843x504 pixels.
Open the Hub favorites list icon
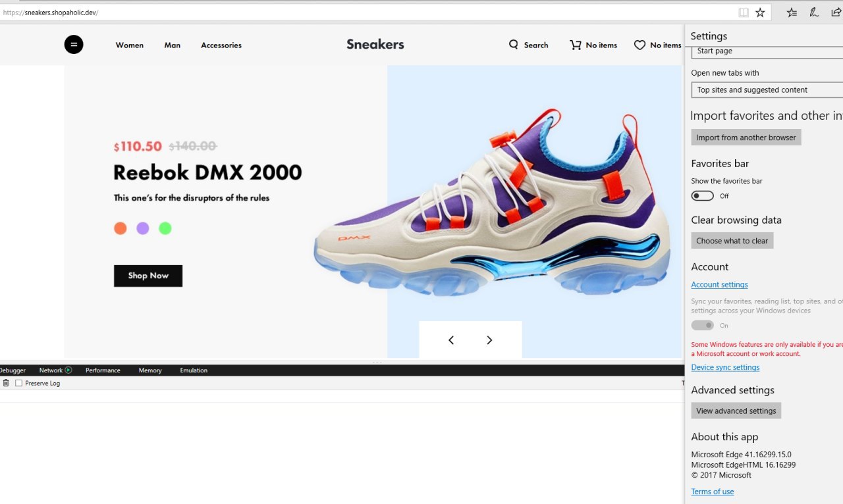pyautogui.click(x=792, y=13)
